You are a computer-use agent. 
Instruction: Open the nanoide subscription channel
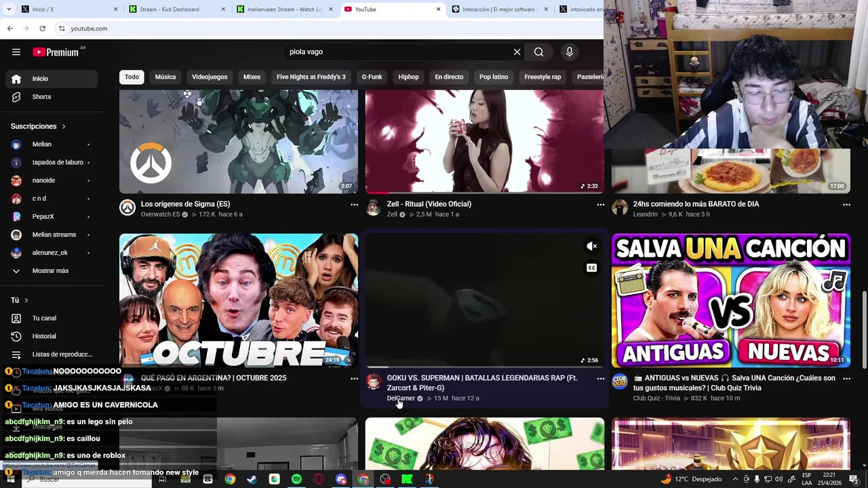click(52, 180)
